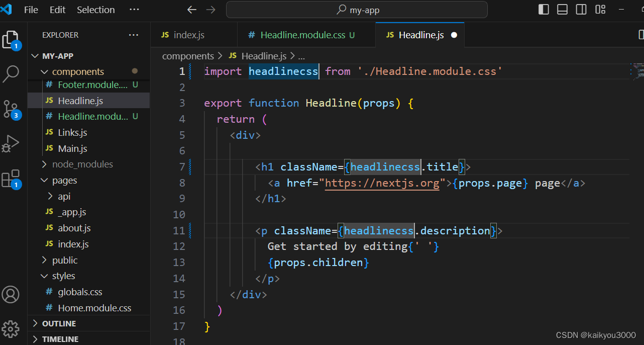This screenshot has height=345, width=644.
Task: Open the Explorer view in activity bar
Action: pyautogui.click(x=11, y=39)
